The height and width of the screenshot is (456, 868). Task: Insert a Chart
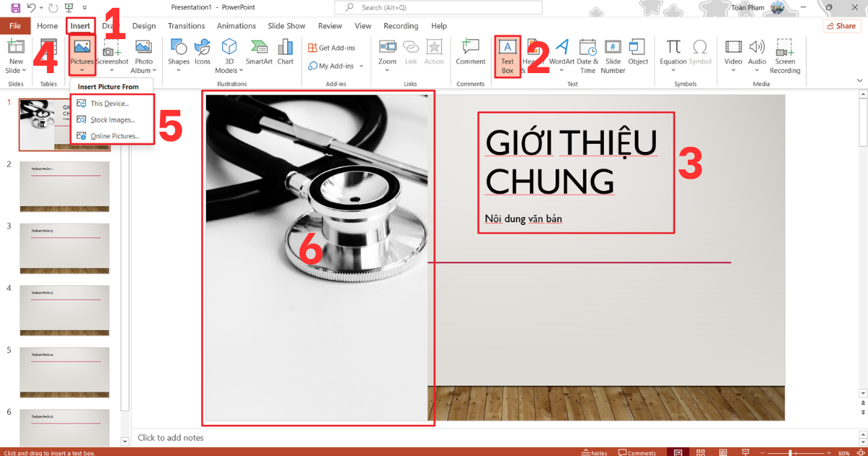point(286,52)
